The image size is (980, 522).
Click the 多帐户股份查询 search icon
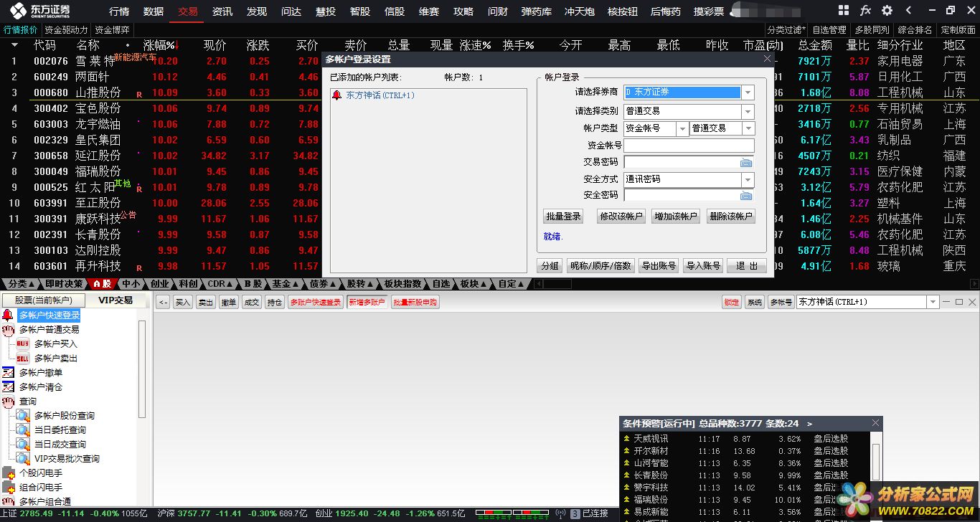pyautogui.click(x=22, y=416)
